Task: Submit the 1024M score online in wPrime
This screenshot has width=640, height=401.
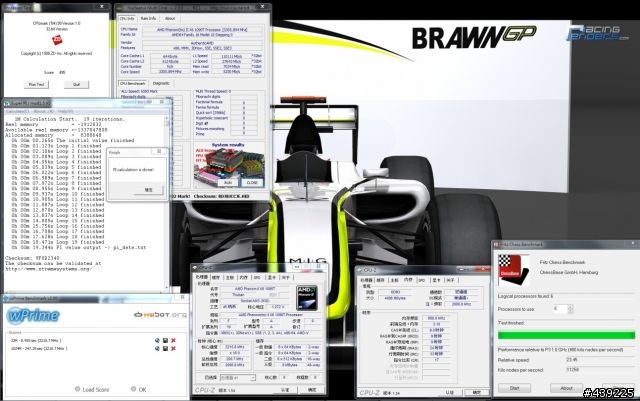Action: [157, 348]
